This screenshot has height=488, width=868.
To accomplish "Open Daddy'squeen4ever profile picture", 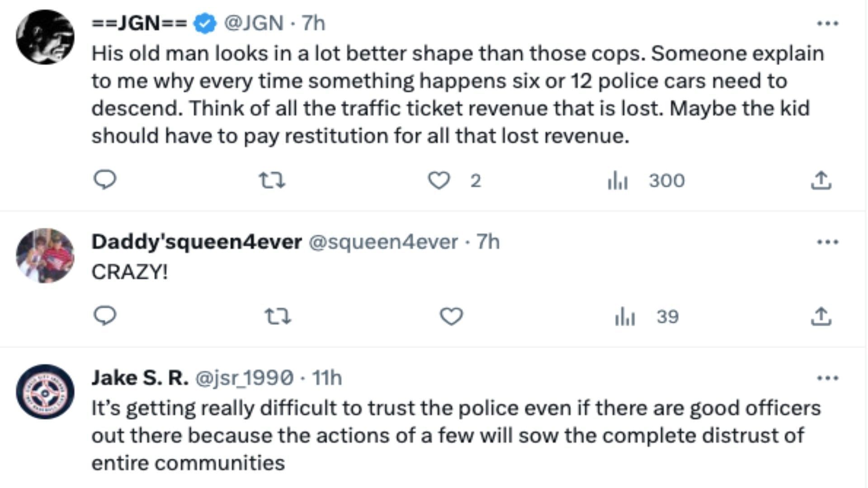I will point(45,256).
